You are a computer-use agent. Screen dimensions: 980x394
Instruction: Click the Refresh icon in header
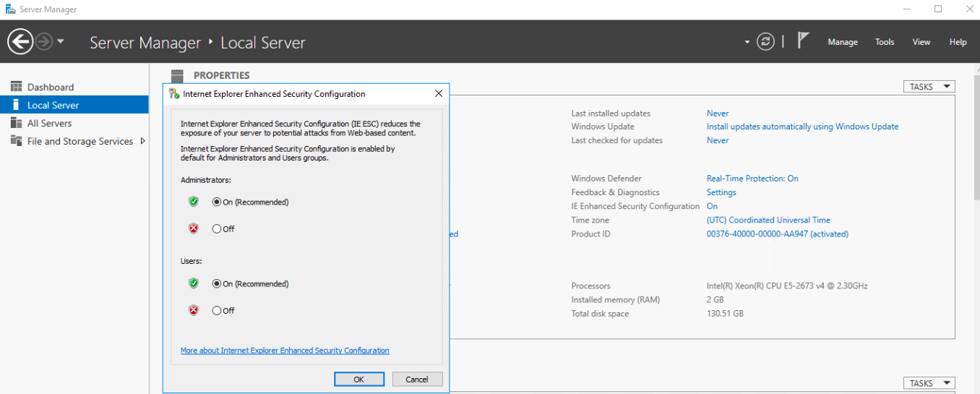coord(766,42)
